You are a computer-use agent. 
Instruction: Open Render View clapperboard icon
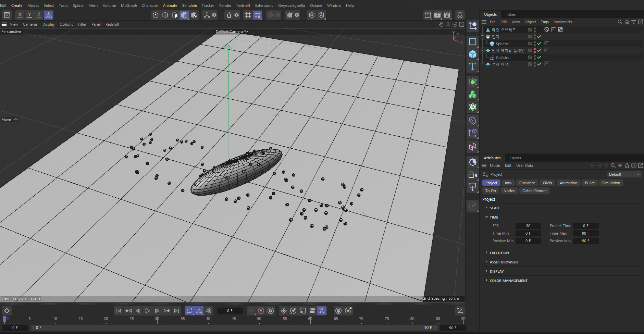pos(428,15)
